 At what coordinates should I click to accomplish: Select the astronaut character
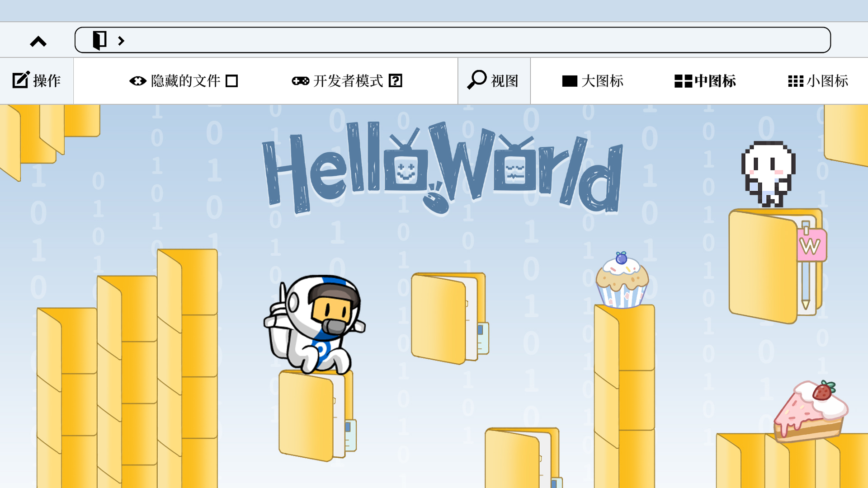315,324
